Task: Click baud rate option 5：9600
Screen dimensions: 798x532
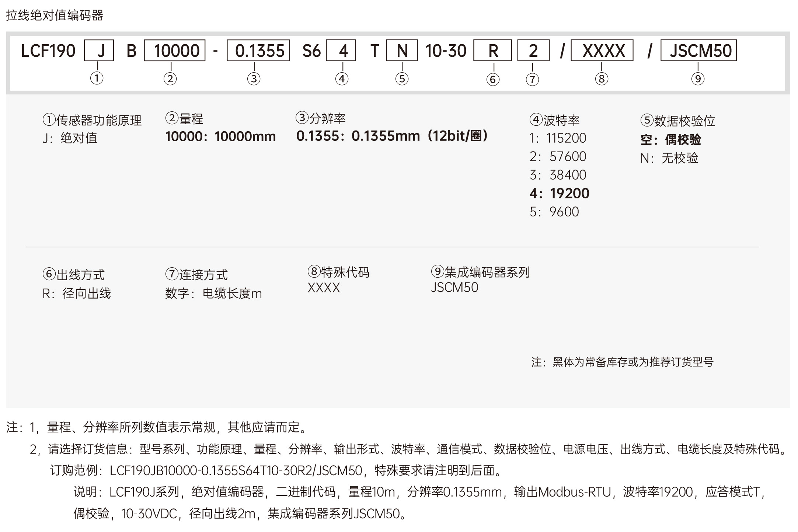Action: pyautogui.click(x=554, y=212)
